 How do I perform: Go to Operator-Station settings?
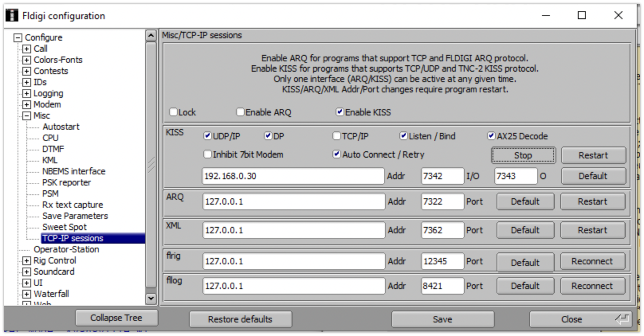click(x=66, y=249)
